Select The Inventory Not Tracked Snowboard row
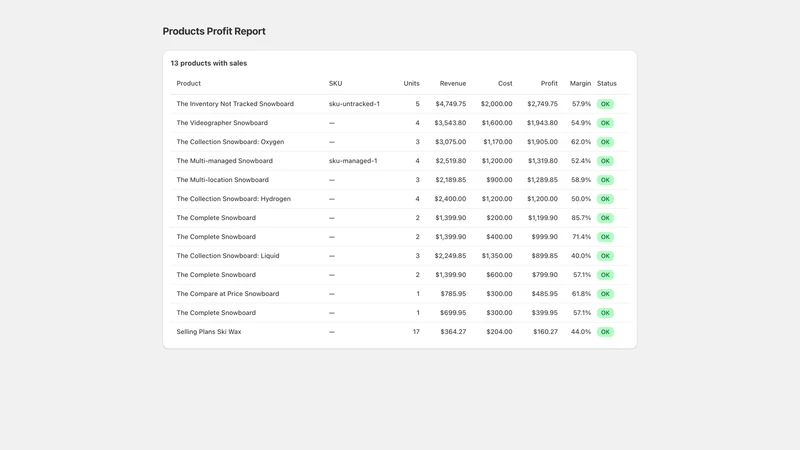The width and height of the screenshot is (800, 450). tap(399, 104)
